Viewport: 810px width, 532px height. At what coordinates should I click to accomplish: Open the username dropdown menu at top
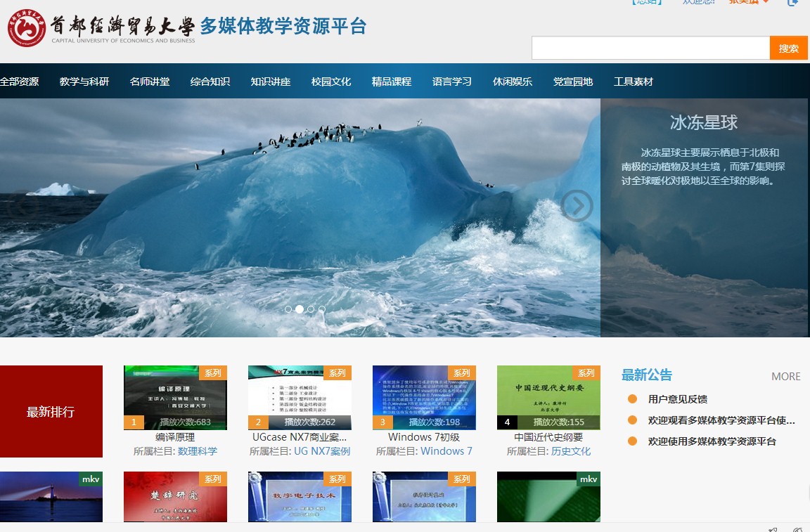749,2
